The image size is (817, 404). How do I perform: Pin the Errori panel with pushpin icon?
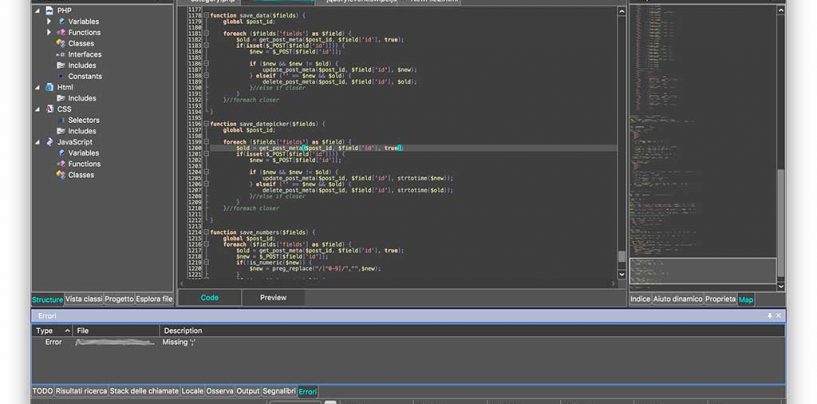pyautogui.click(x=770, y=316)
